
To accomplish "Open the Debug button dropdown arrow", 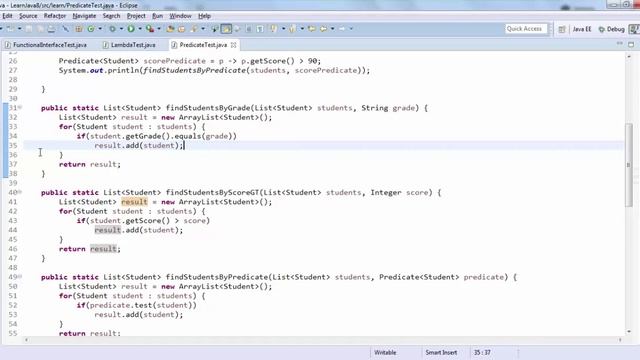I will [121, 29].
